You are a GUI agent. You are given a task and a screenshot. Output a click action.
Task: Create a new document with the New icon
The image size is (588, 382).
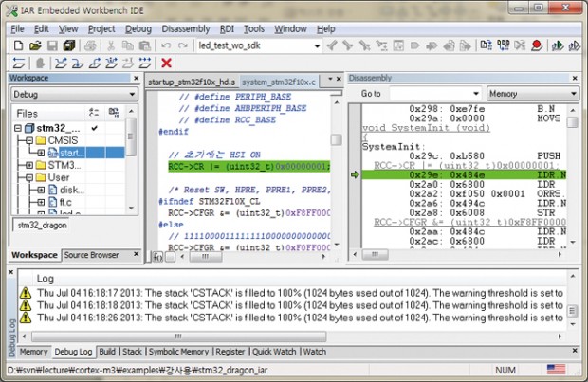(x=18, y=45)
